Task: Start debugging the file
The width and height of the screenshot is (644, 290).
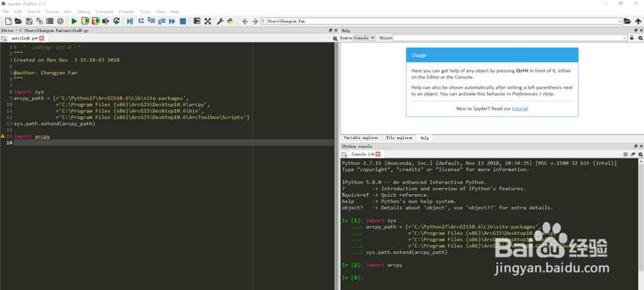Action: coord(130,21)
